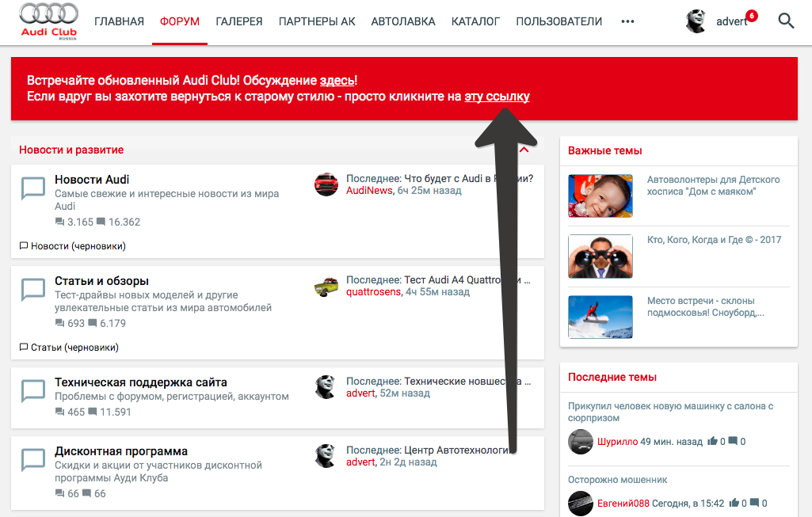Open site search with magnifier icon
Screen dimensions: 812x517
(x=786, y=21)
